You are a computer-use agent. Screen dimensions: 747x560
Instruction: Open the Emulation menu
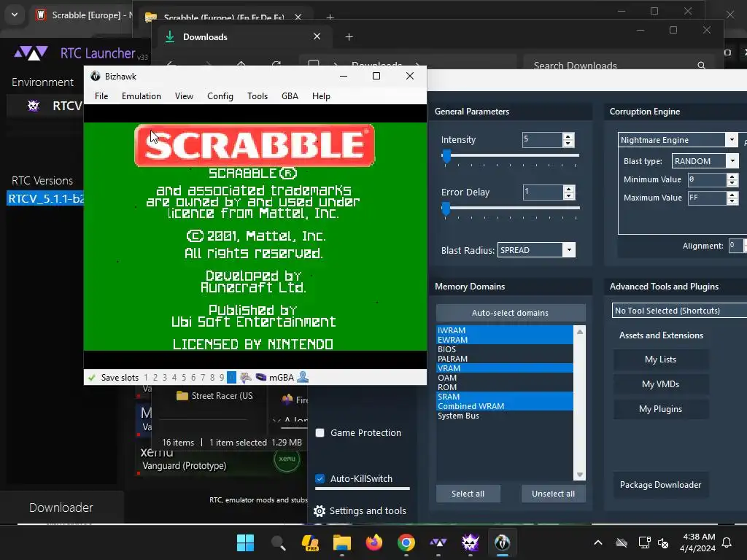142,96
